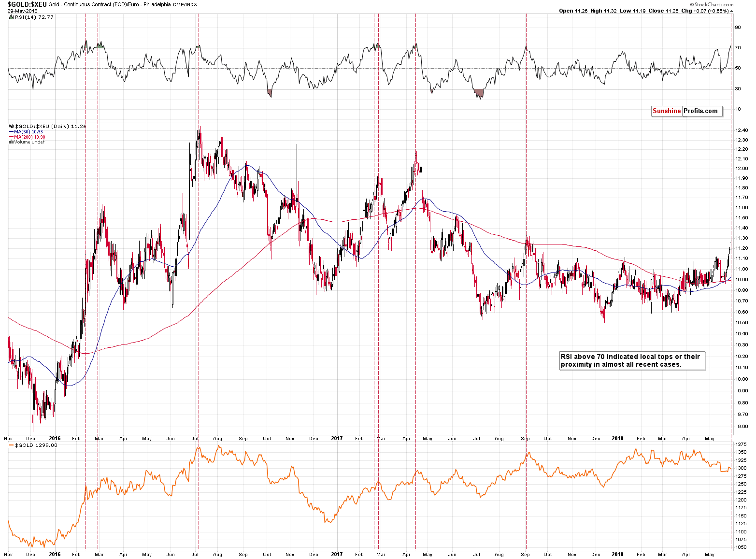Click the 12.00 price axis label
756x559 pixels.
741,169
